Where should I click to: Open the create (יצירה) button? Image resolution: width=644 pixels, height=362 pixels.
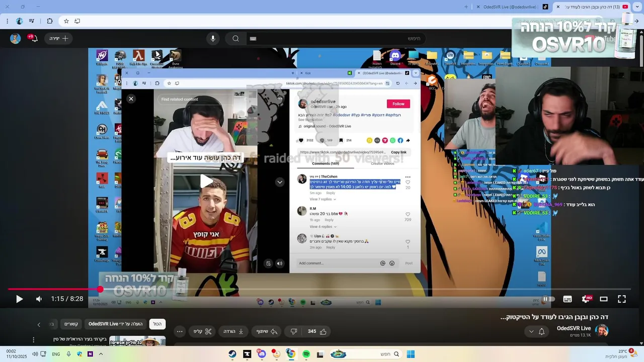click(x=59, y=38)
